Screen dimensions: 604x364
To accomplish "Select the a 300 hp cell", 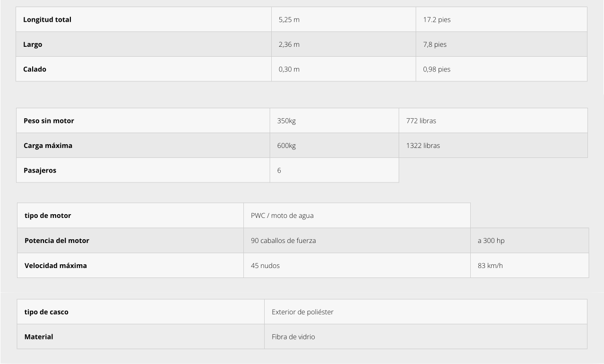I will tap(530, 241).
